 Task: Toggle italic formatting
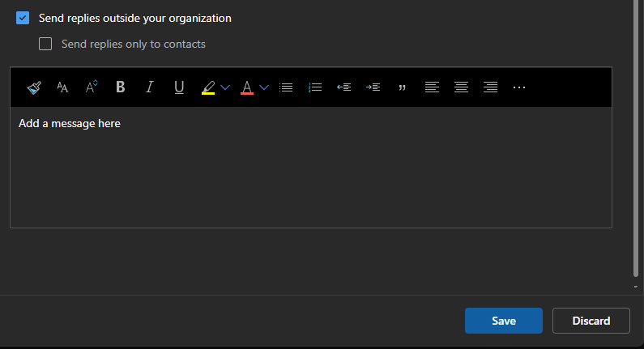pyautogui.click(x=150, y=87)
